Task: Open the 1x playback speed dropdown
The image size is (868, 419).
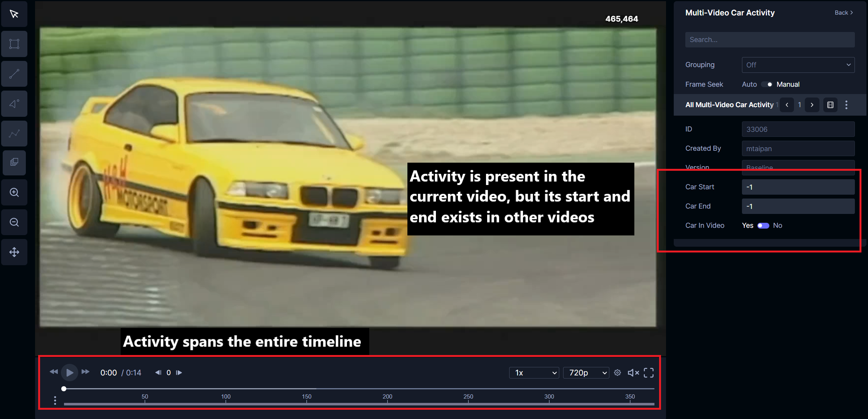Action: 534,373
